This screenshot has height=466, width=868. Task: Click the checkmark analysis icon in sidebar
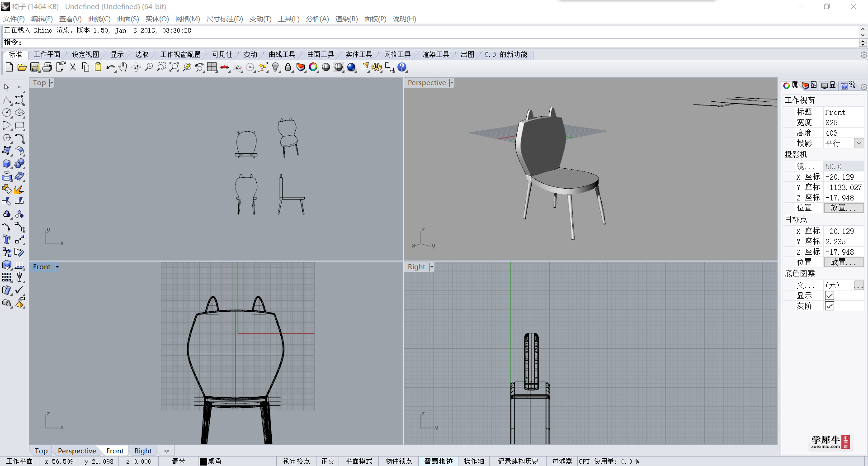point(19,290)
